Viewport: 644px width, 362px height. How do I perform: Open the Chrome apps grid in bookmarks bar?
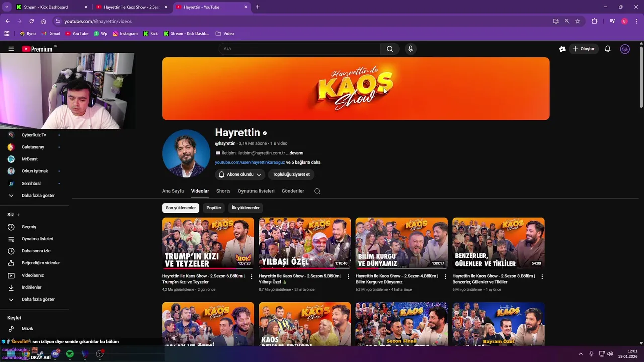7,33
